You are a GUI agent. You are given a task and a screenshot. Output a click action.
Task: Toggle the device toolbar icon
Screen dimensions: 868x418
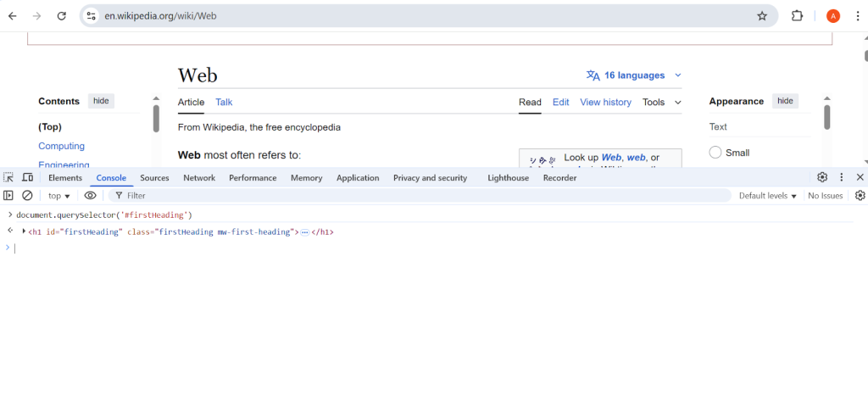click(27, 178)
